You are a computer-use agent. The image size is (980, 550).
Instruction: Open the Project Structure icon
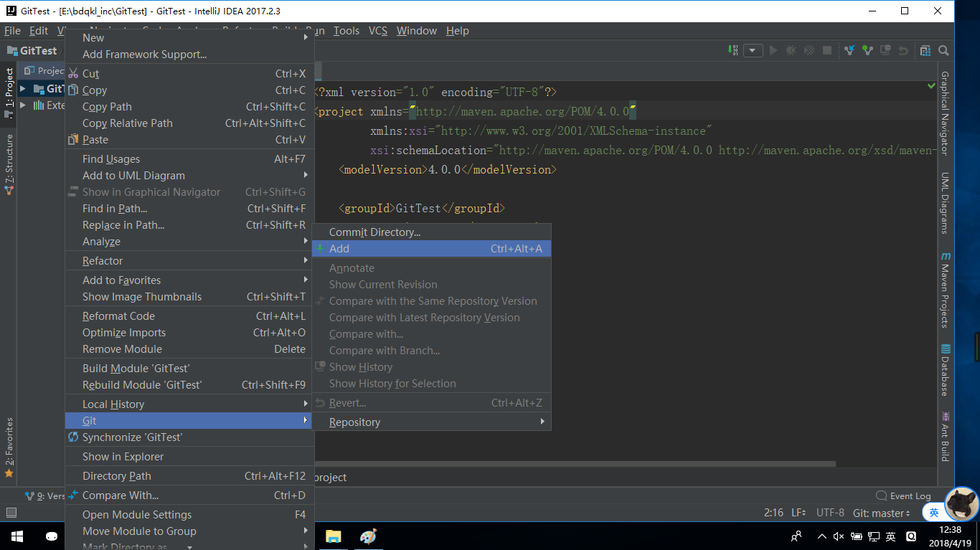925,50
